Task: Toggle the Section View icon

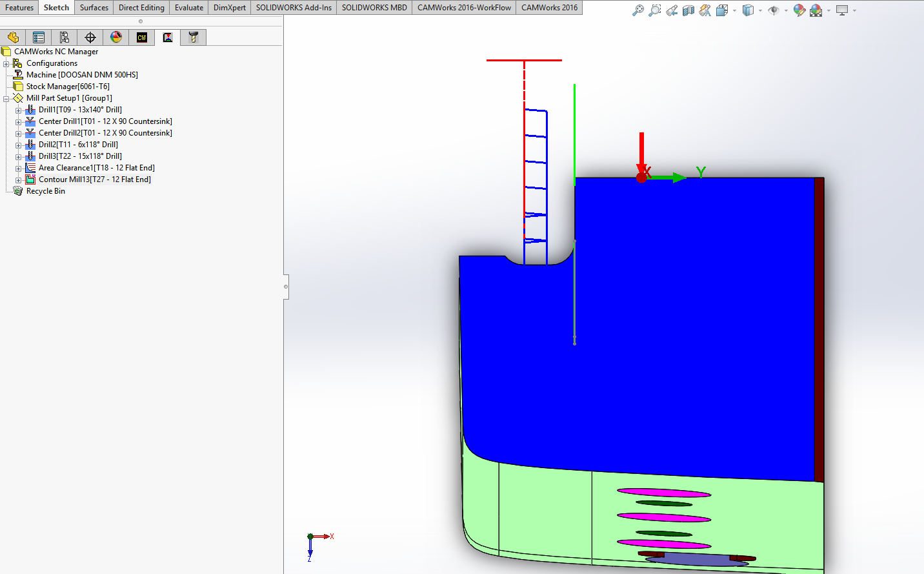Action: click(x=688, y=10)
